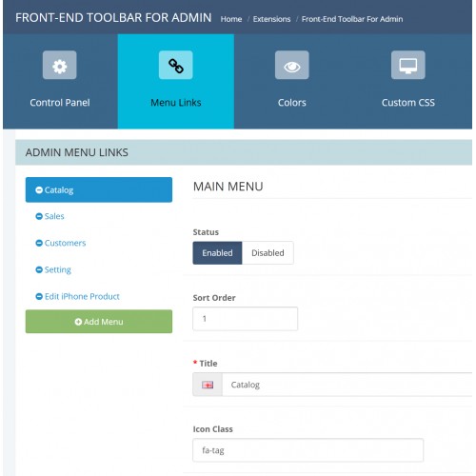Collapse the Setting menu item
The image size is (476, 476).
click(x=39, y=269)
